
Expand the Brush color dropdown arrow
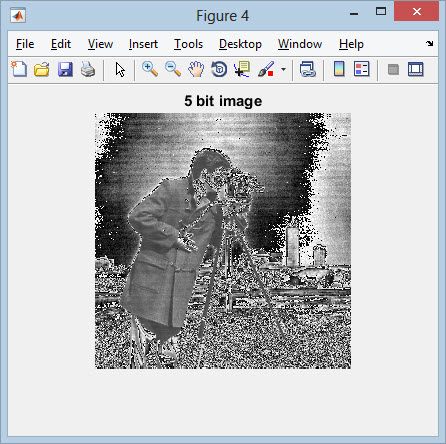pos(283,70)
